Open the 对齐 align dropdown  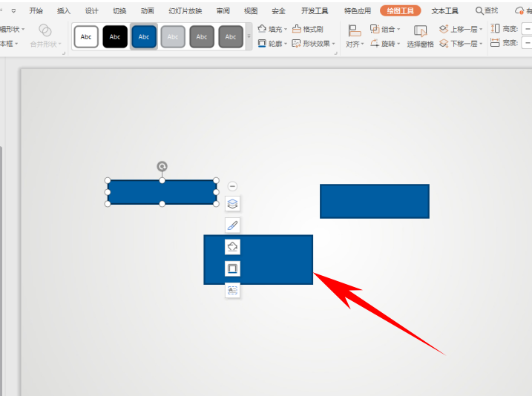coord(355,36)
